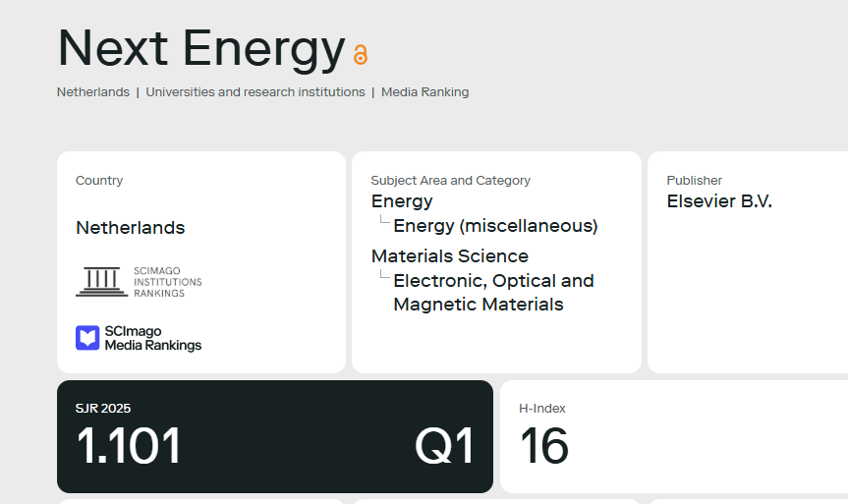Click the purple Media Rankings book icon

[x=87, y=338]
